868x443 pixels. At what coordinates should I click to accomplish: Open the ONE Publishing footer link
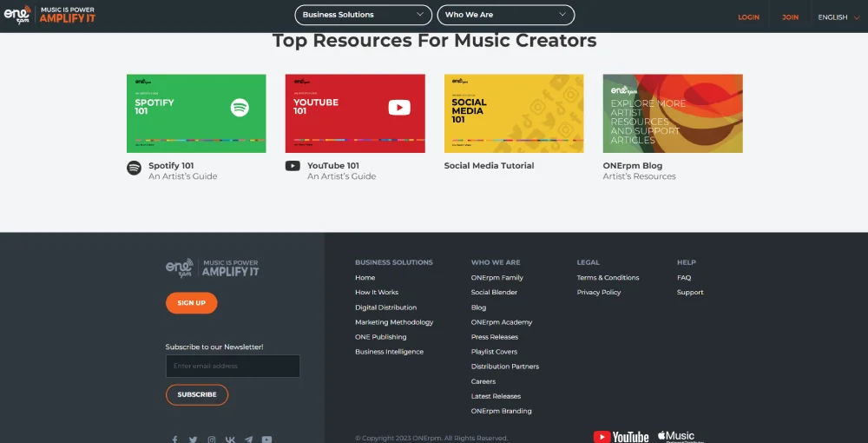tap(381, 337)
